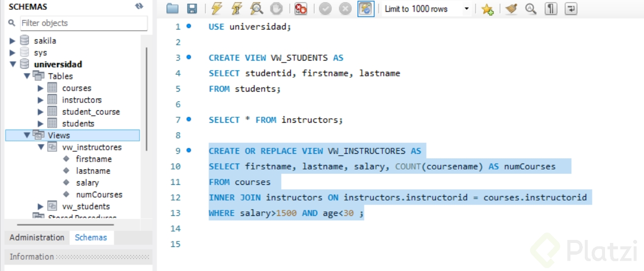Click line 9 statement marker dot
This screenshot has height=271, width=644.
click(x=189, y=150)
